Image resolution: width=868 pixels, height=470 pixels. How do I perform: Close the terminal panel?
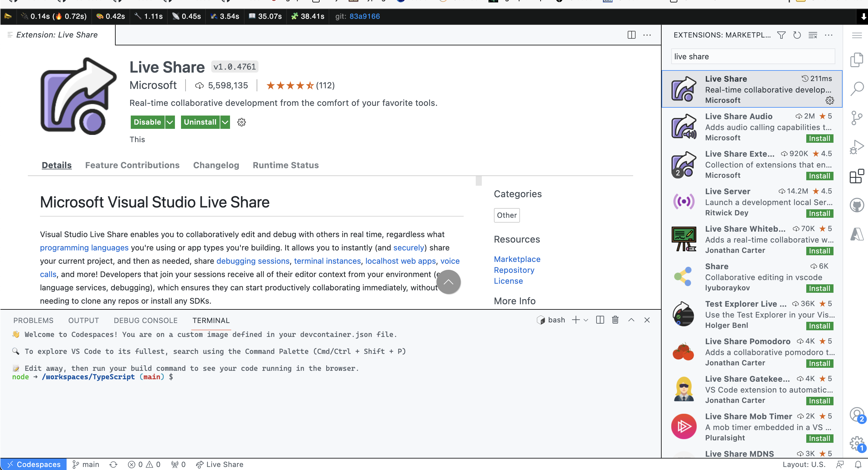tap(647, 320)
